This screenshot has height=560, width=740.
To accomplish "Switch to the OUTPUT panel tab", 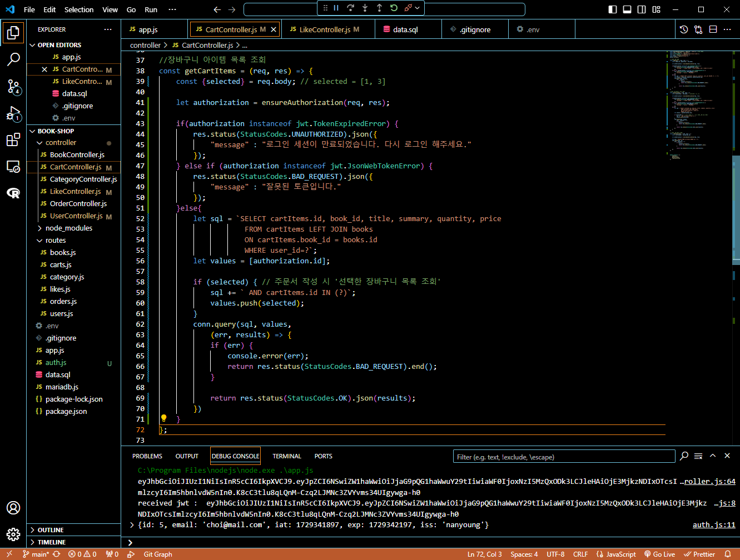I will coord(187,456).
